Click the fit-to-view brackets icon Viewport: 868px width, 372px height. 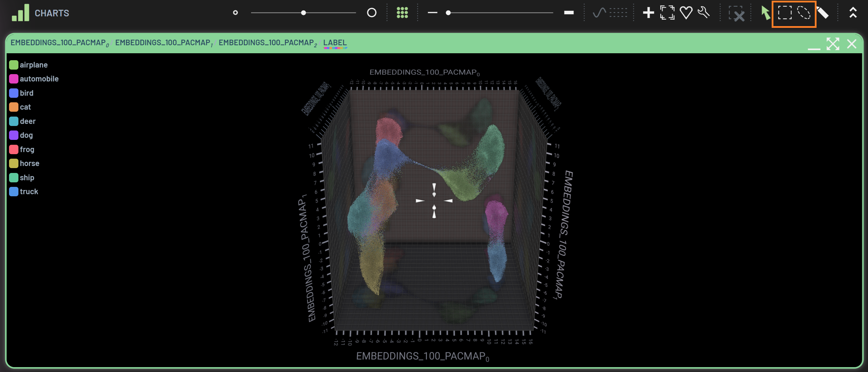[x=667, y=13]
